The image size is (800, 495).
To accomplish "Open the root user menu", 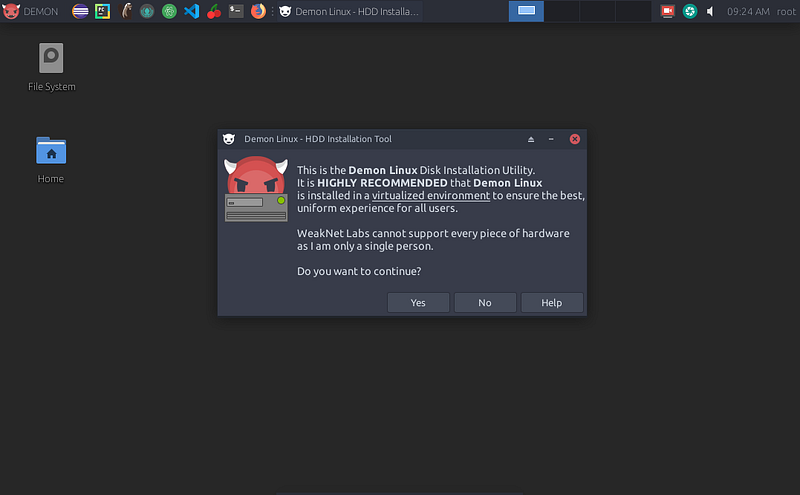I will tap(786, 11).
